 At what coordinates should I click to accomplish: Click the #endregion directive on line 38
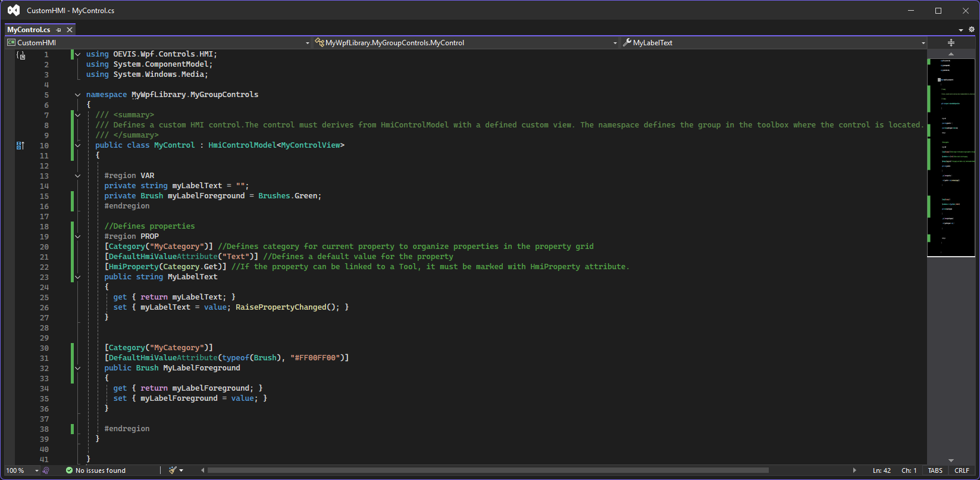(x=127, y=429)
